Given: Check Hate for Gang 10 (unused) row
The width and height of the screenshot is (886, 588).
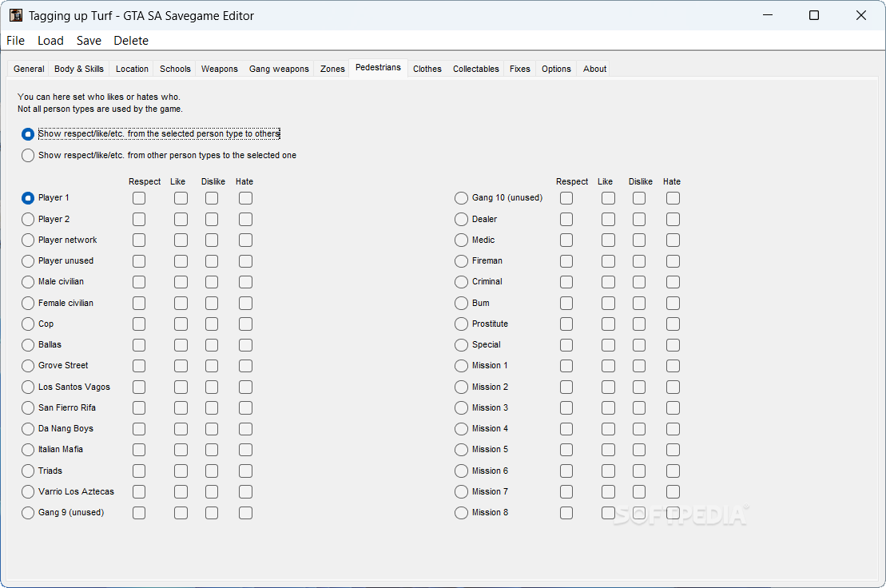Looking at the screenshot, I should (x=673, y=198).
